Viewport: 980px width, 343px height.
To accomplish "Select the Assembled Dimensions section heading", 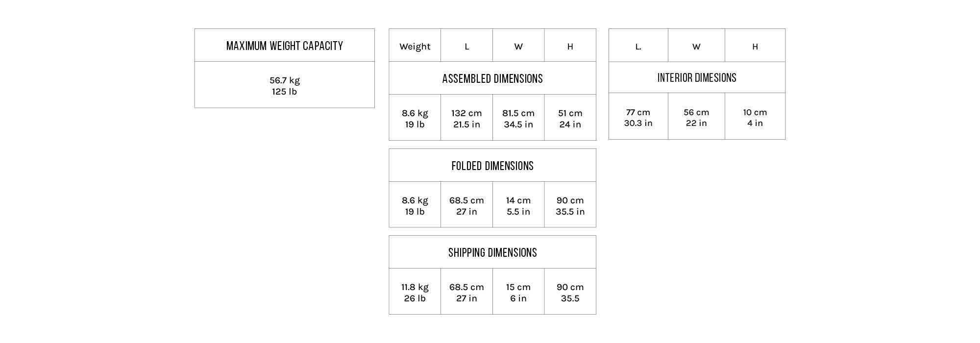I will coord(492,78).
